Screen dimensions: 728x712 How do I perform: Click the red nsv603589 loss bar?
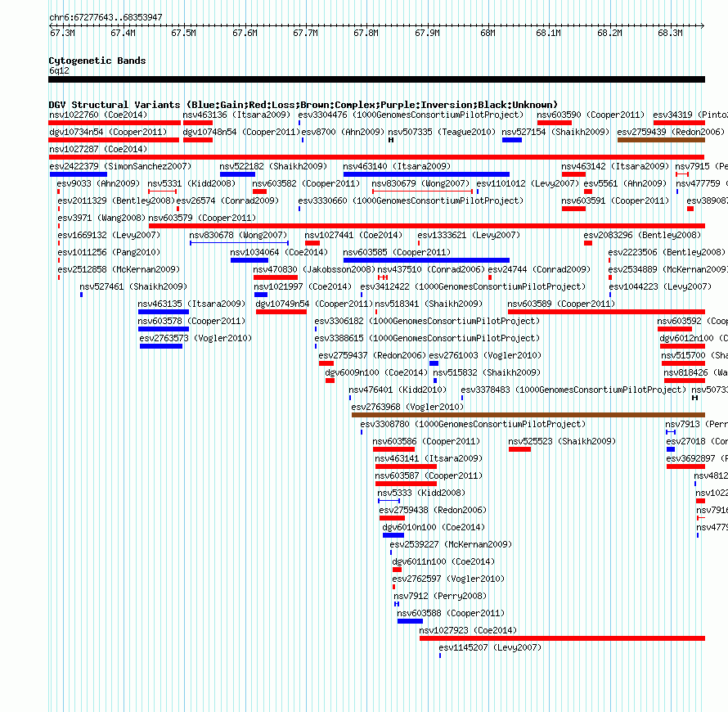(606, 312)
